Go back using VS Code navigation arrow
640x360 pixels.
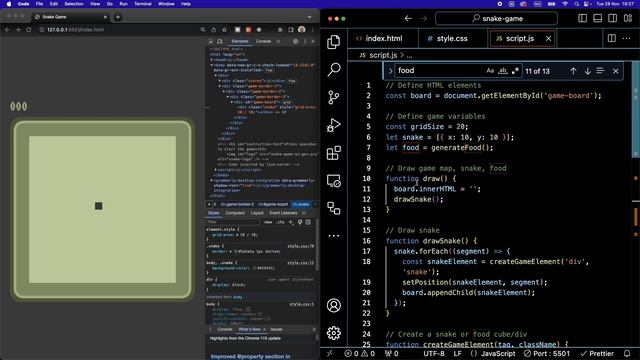click(408, 18)
